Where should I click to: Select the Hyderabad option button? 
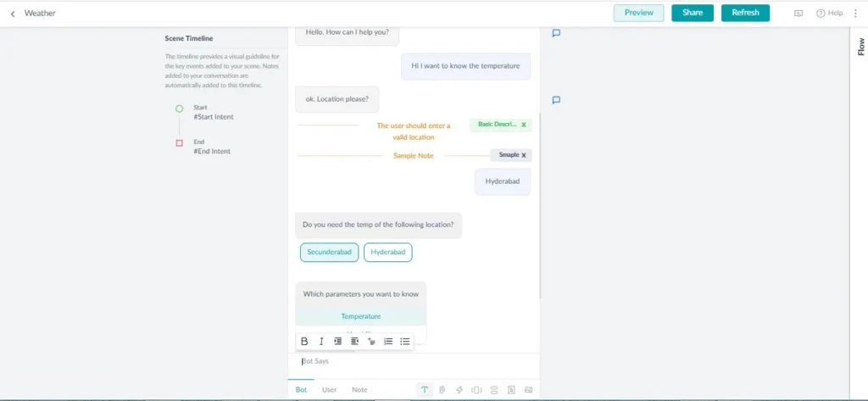[x=388, y=252]
